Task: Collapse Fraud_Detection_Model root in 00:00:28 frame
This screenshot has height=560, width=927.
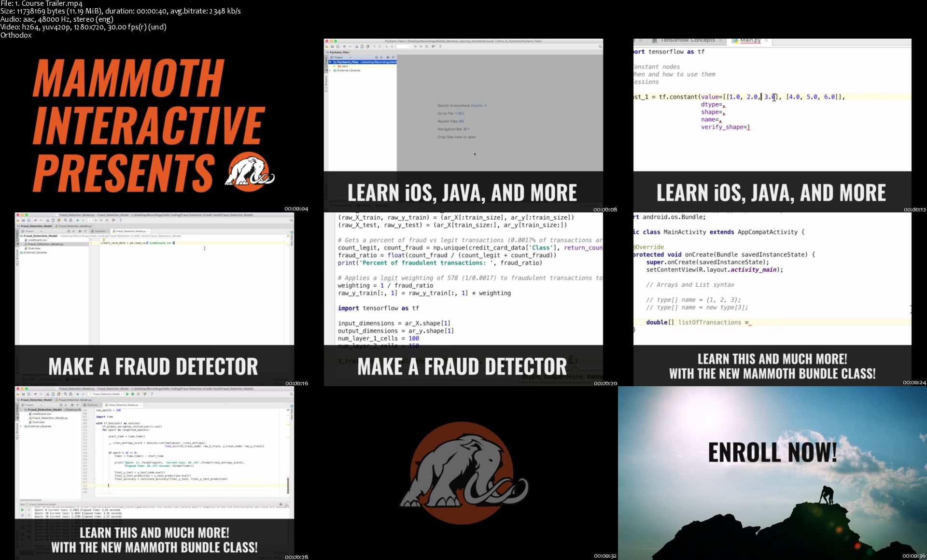Action: (21, 410)
